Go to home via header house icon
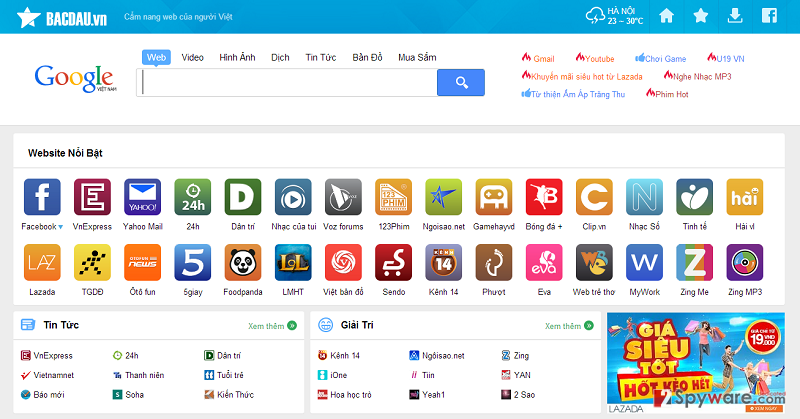The image size is (800, 419). pyautogui.click(x=666, y=16)
